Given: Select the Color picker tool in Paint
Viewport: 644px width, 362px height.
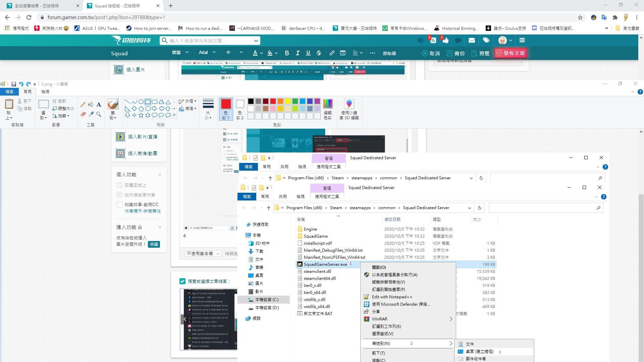Looking at the screenshot, I should point(91,114).
